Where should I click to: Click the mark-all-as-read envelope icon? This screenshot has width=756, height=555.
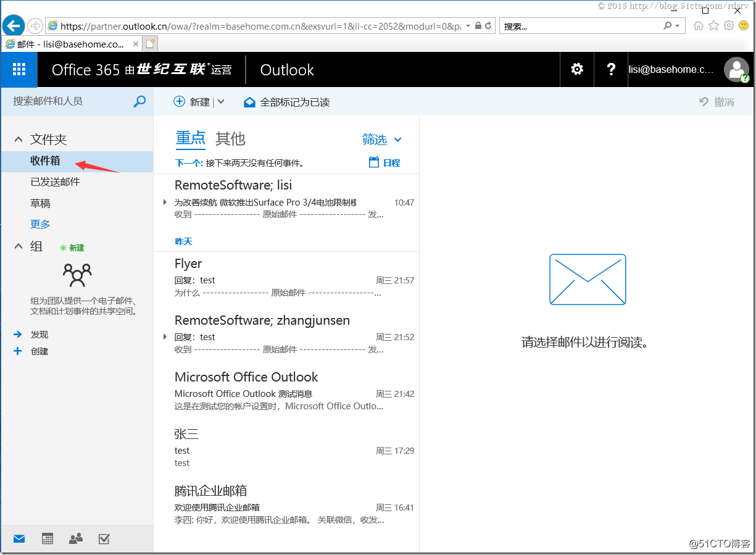(249, 102)
